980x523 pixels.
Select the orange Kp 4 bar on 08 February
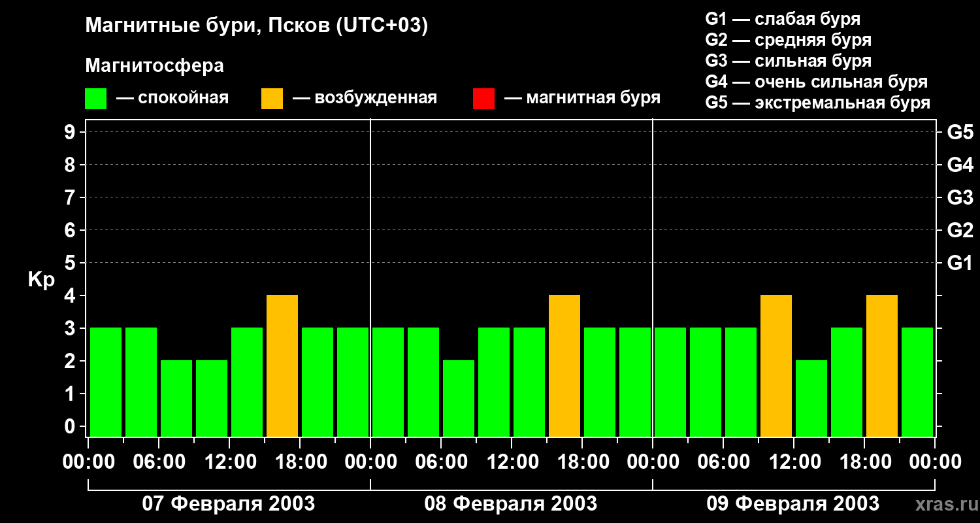(564, 365)
